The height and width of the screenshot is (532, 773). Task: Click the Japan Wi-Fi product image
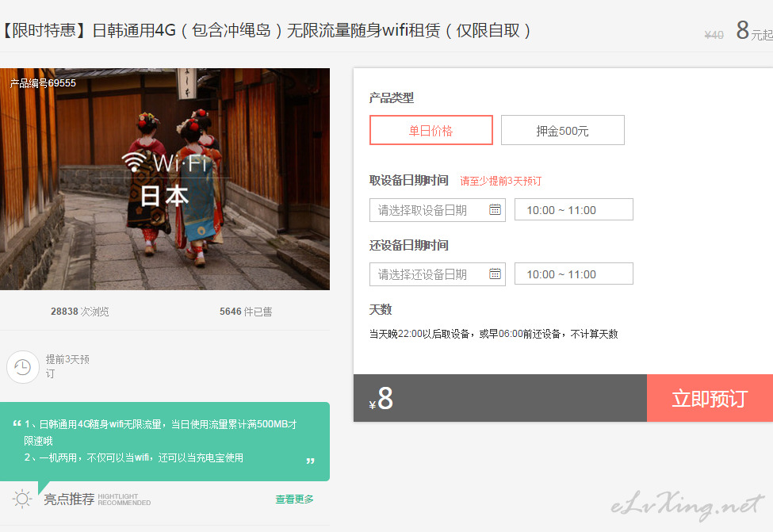165,179
